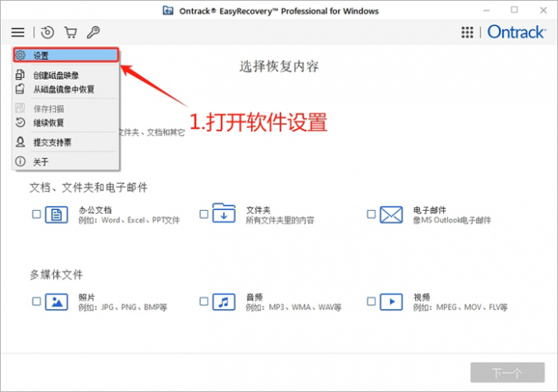
Task: Click the video play icon
Action: [x=391, y=302]
